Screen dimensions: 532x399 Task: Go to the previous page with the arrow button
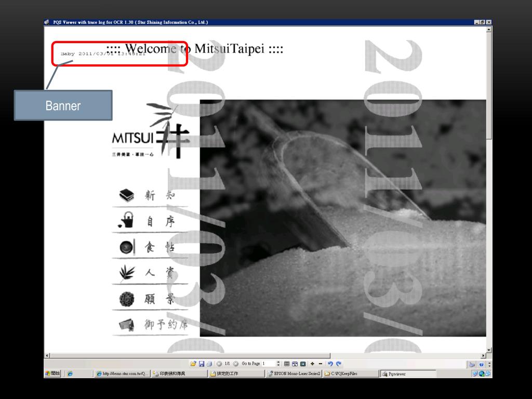click(219, 364)
